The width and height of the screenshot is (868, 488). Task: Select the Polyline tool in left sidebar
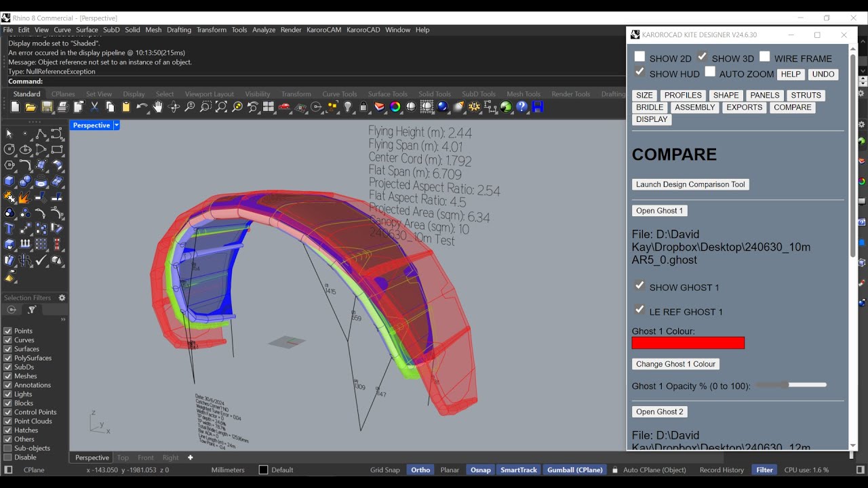coord(41,134)
